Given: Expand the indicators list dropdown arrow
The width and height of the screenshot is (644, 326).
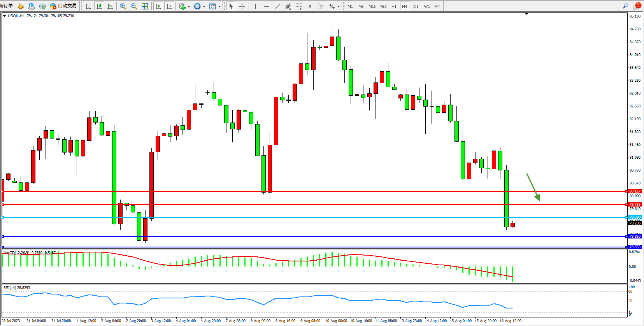Looking at the screenshot, I should (189, 6).
